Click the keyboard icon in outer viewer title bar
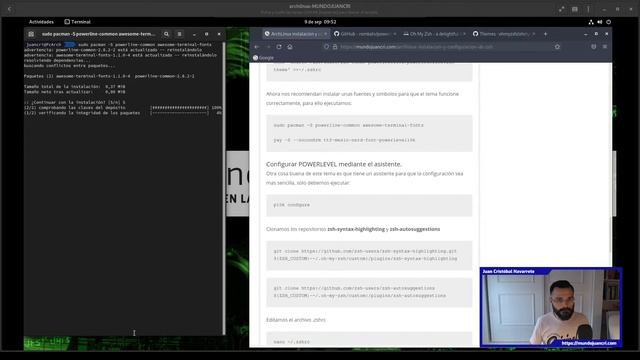 (575, 9)
